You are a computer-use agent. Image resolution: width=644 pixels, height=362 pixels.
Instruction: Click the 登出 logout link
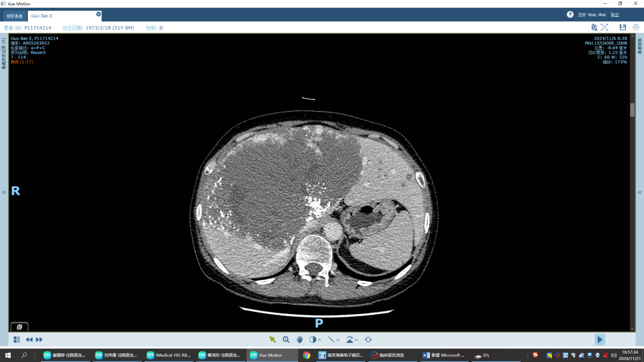point(615,15)
